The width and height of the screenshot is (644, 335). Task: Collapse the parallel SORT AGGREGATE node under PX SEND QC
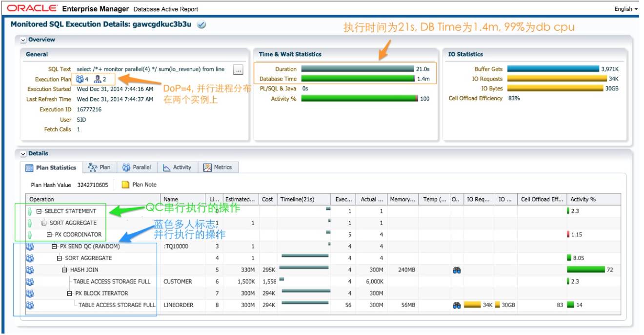(60, 258)
